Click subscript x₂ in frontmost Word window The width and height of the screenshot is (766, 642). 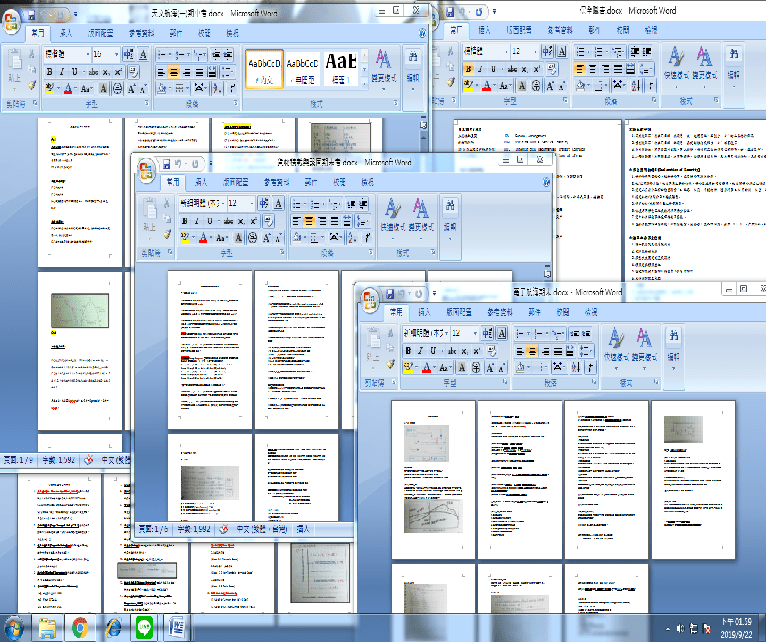pyautogui.click(x=465, y=351)
